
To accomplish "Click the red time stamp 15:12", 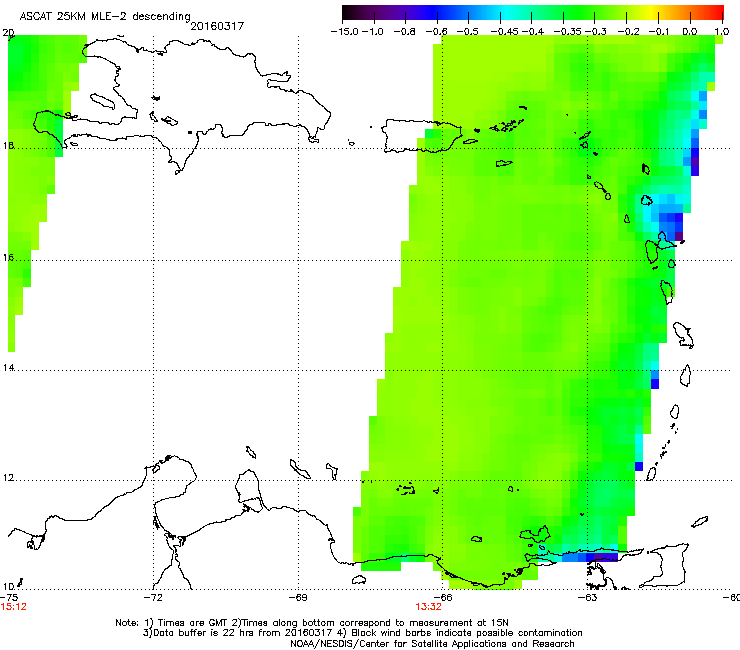I will coord(13,607).
